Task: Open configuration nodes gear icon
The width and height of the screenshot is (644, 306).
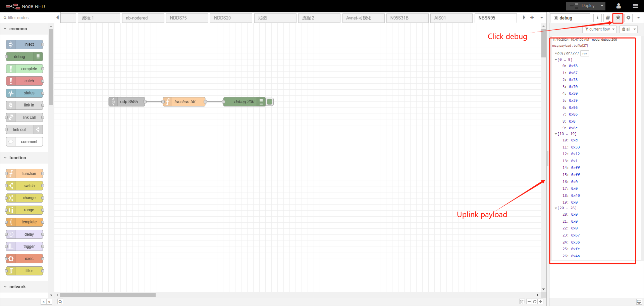Action: point(628,18)
